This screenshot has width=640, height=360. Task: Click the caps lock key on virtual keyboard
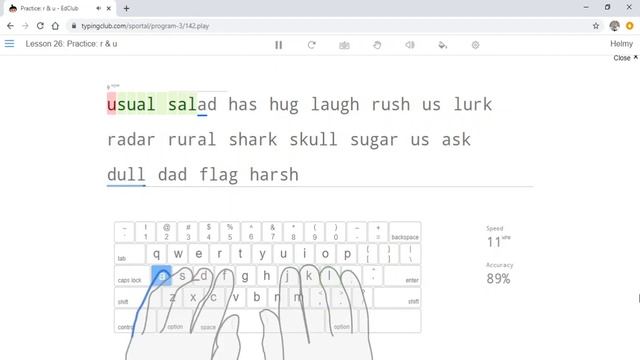pyautogui.click(x=132, y=276)
